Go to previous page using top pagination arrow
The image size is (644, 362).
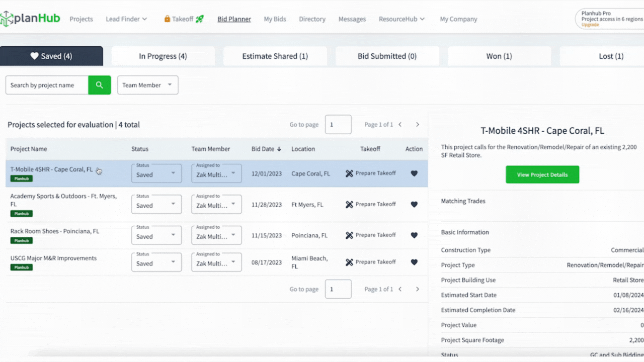400,125
